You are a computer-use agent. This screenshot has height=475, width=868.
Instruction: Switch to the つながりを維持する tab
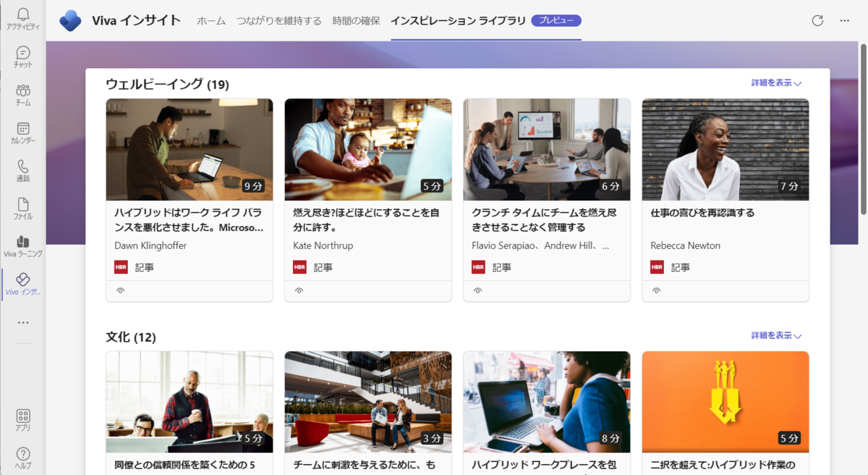pyautogui.click(x=279, y=21)
